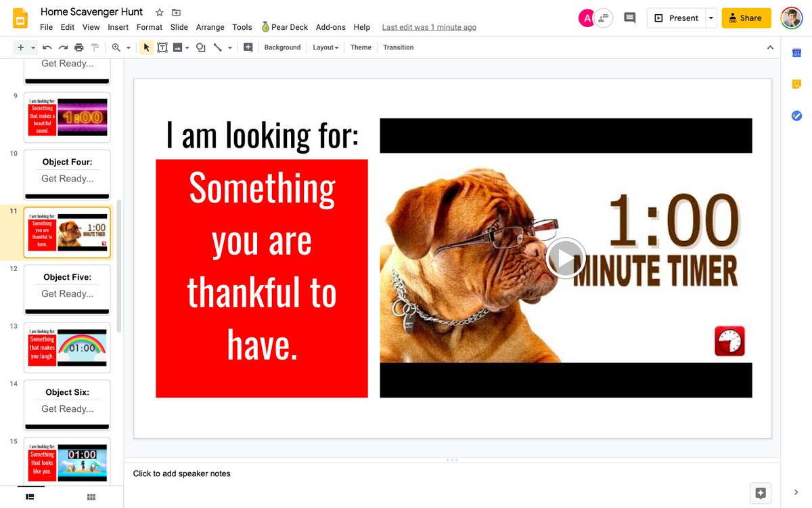Open the Calendar side panel icon
Image resolution: width=812 pixels, height=508 pixels.
click(x=796, y=53)
